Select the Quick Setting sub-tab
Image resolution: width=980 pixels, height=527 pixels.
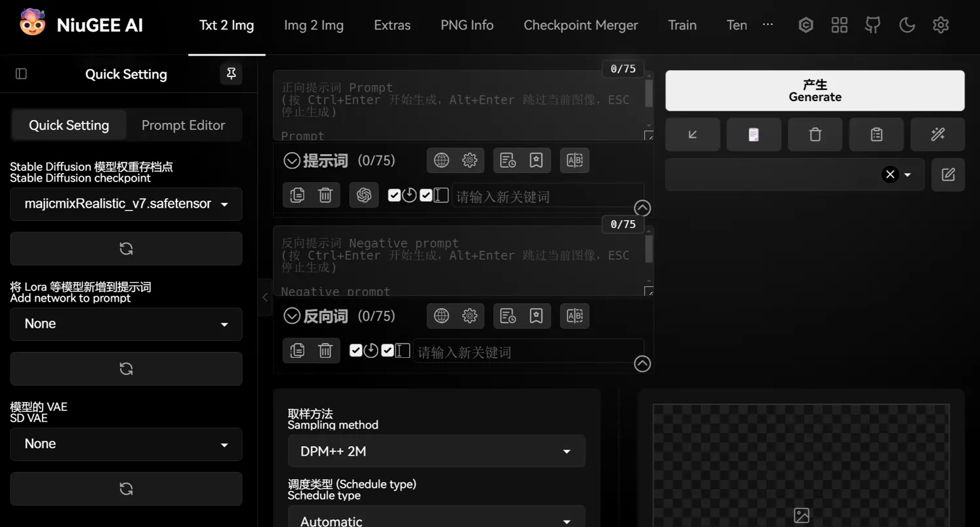point(69,125)
